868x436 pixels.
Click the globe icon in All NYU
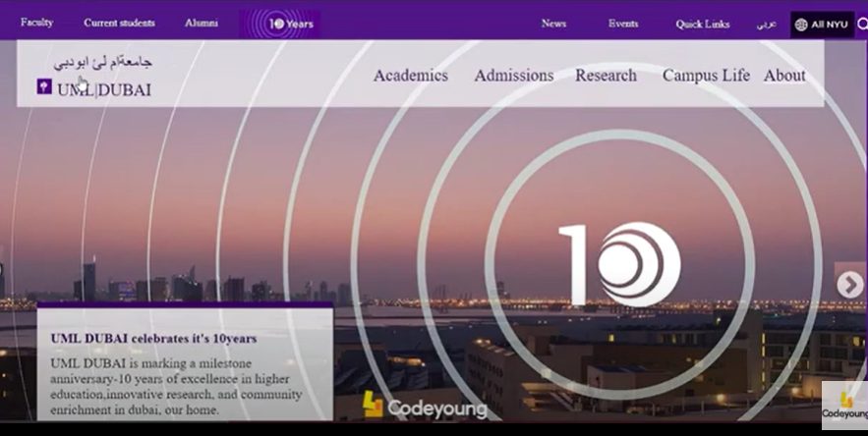pyautogui.click(x=801, y=25)
